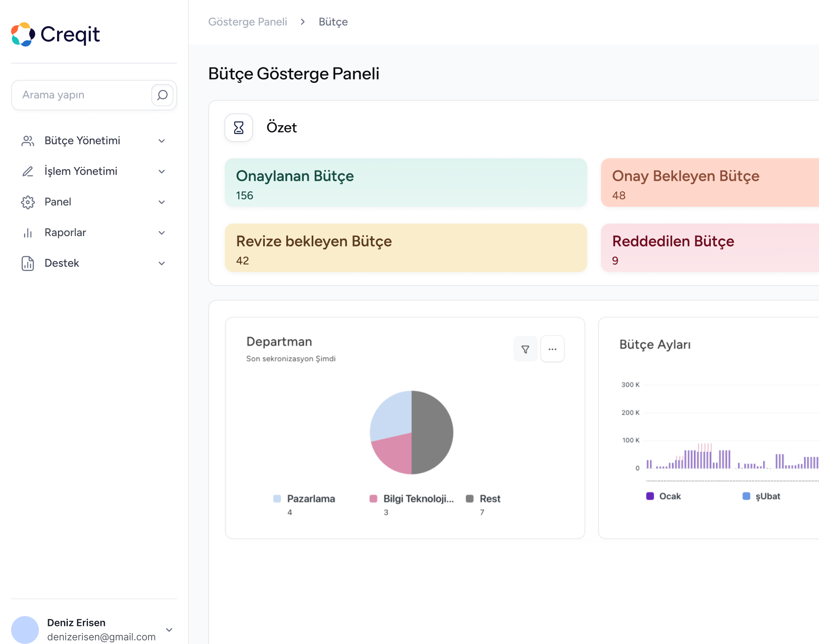
Task: Go to Gösterge Paneli breadcrumb link
Action: pyautogui.click(x=248, y=22)
